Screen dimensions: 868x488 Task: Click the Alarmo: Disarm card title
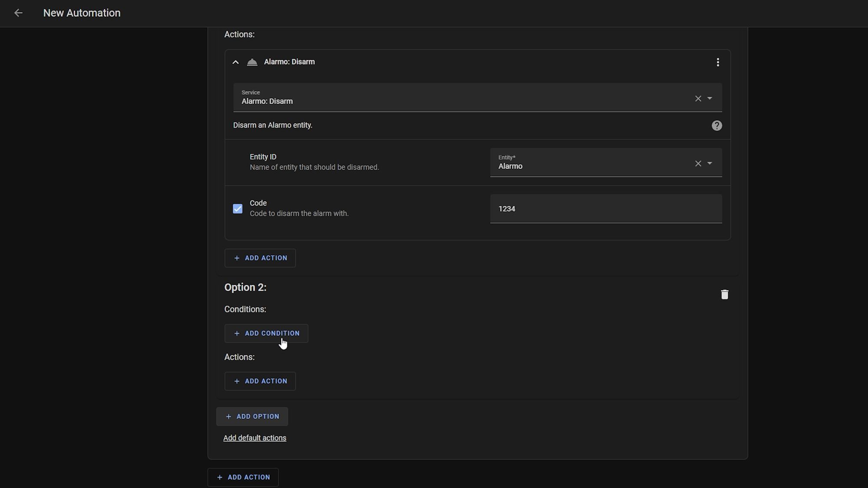coord(289,62)
